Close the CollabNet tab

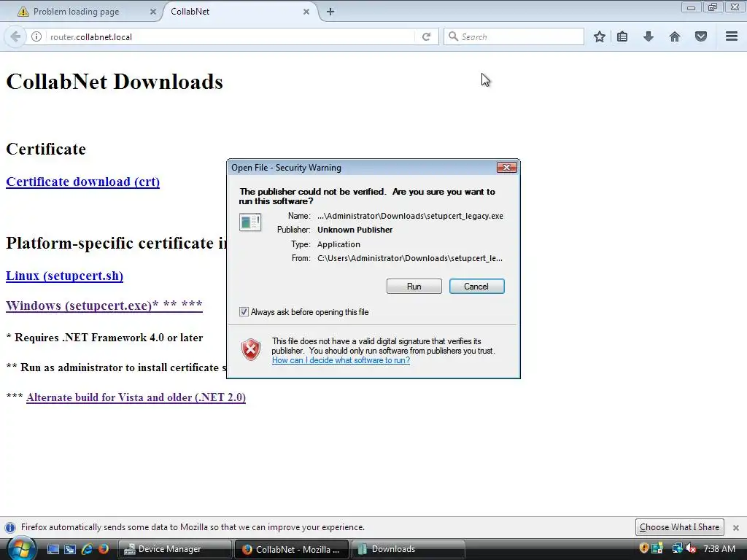tap(306, 12)
